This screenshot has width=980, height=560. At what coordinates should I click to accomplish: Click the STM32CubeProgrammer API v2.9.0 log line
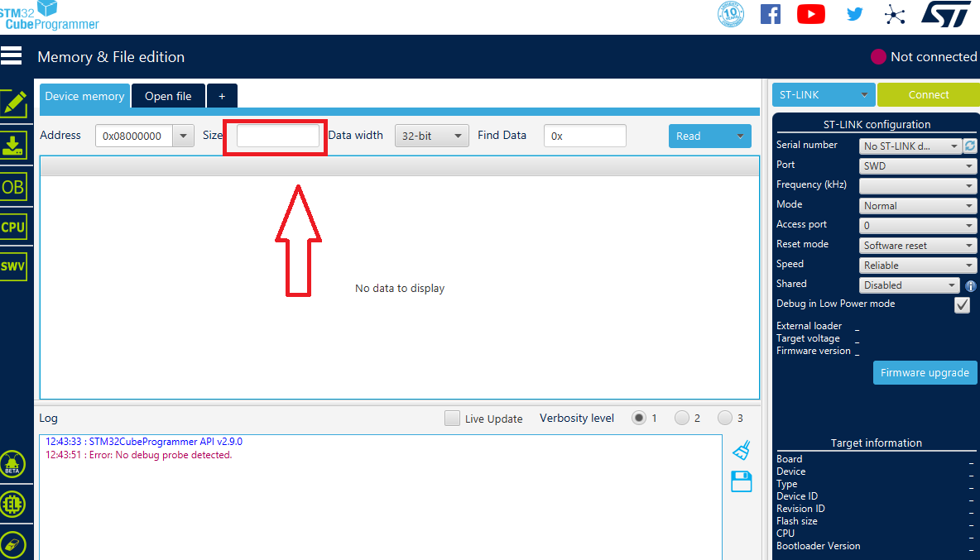144,442
